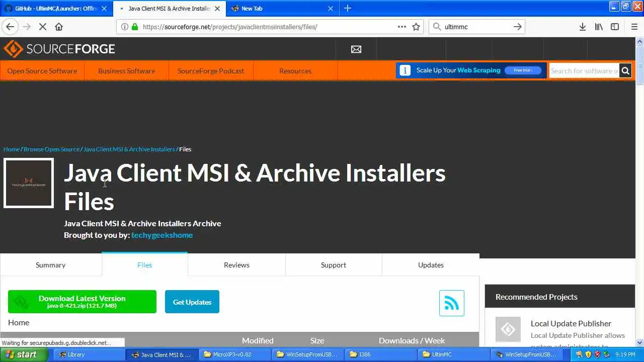The height and width of the screenshot is (362, 644).
Task: Open the techygeekshome author link
Action: (x=162, y=235)
